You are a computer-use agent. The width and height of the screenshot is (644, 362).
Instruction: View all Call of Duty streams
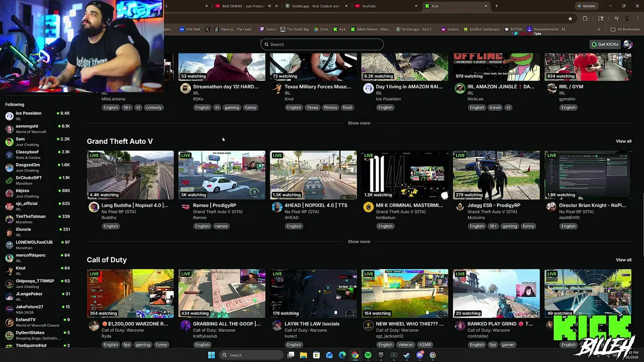pyautogui.click(x=623, y=260)
